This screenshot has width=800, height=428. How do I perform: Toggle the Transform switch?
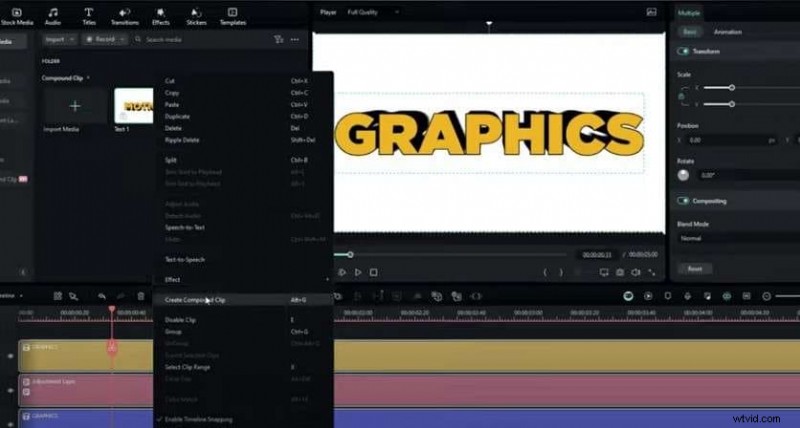683,51
